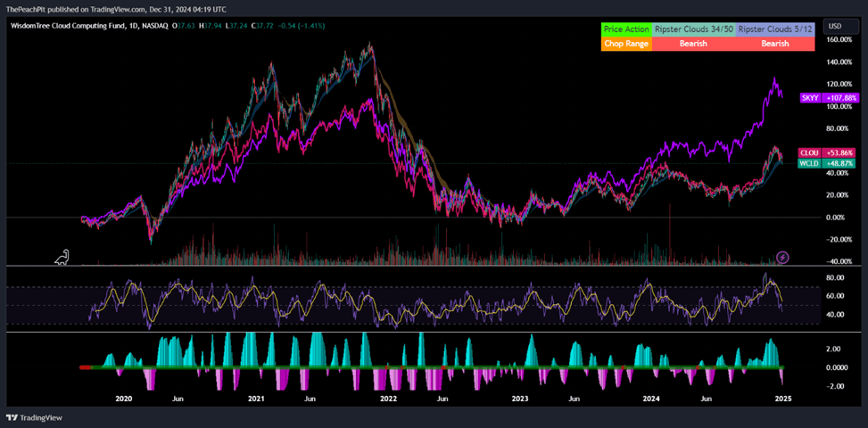This screenshot has height=428, width=868.
Task: Click the 160.00% price scale label
Action: [839, 40]
